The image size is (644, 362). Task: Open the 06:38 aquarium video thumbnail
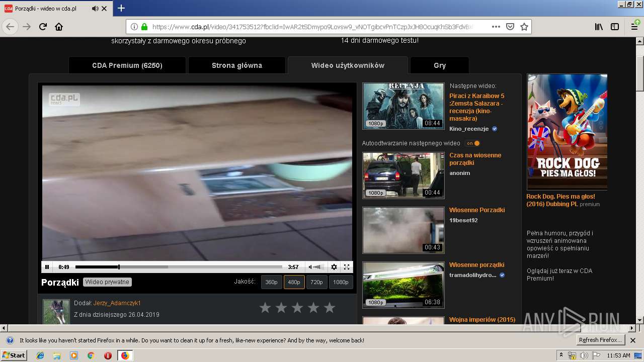tap(404, 285)
